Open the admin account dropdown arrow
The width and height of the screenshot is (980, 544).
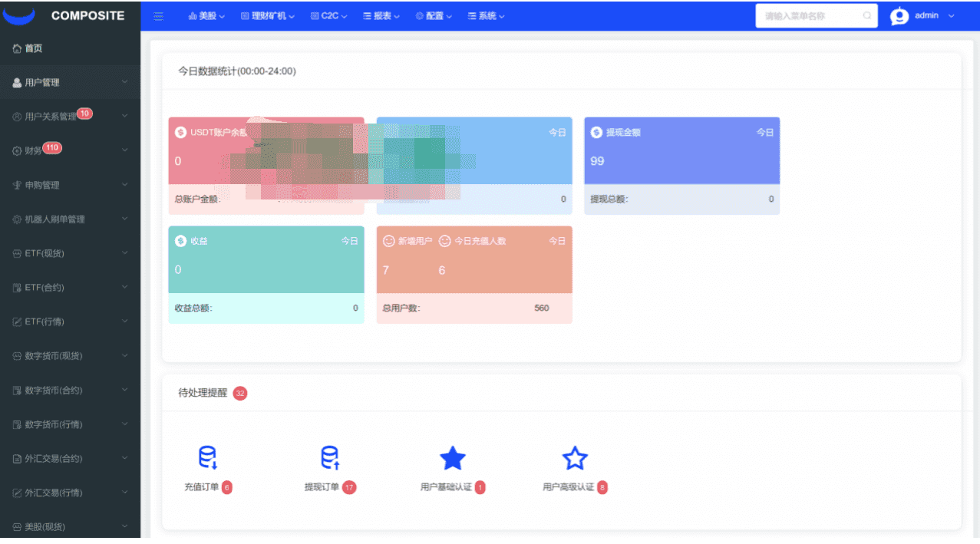(x=952, y=16)
